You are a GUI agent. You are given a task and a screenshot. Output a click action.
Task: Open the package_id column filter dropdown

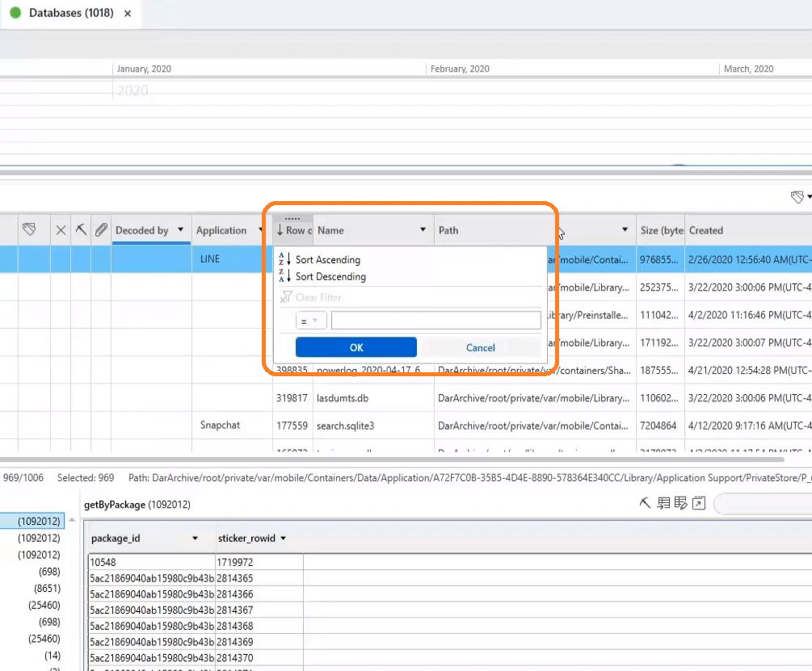[196, 539]
